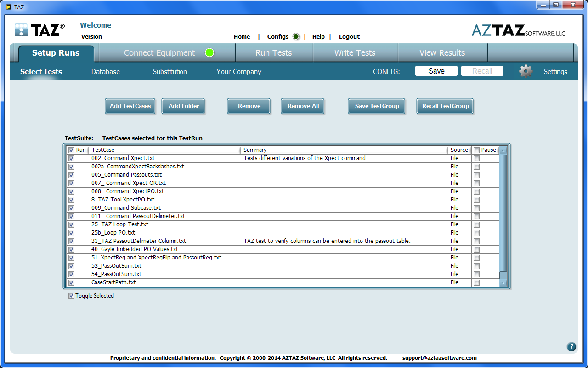Screen dimensions: 588x368
Task: Check the Pause column header checkbox
Action: pyautogui.click(x=476, y=150)
